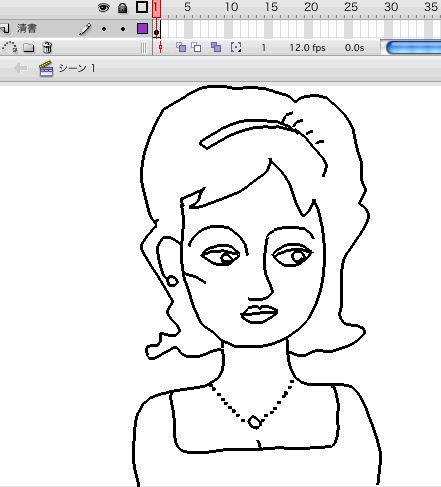Enable the Onion Skin button

[x=181, y=47]
